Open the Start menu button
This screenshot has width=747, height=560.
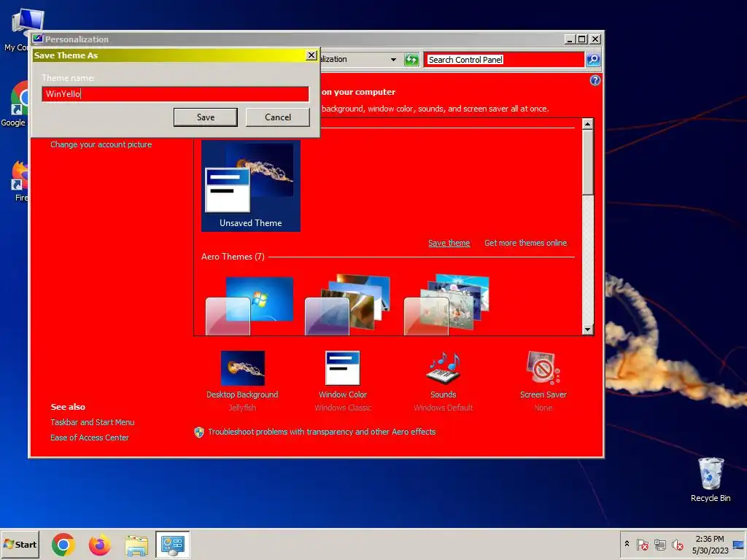pos(20,544)
